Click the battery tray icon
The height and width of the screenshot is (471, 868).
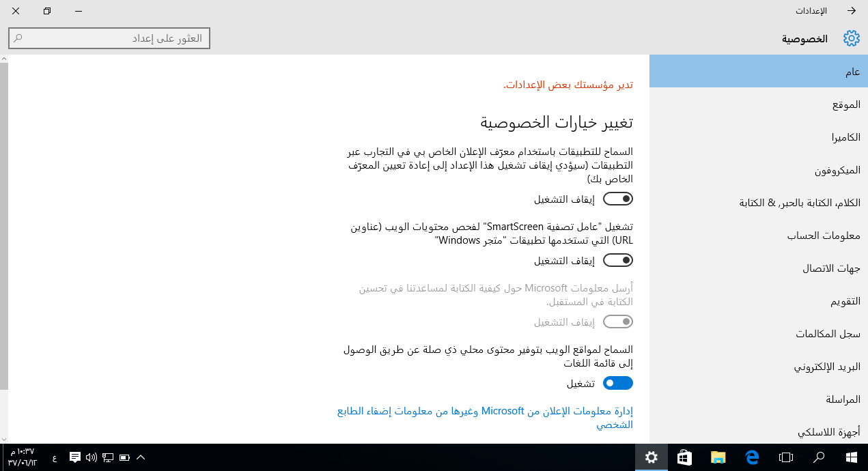point(124,457)
